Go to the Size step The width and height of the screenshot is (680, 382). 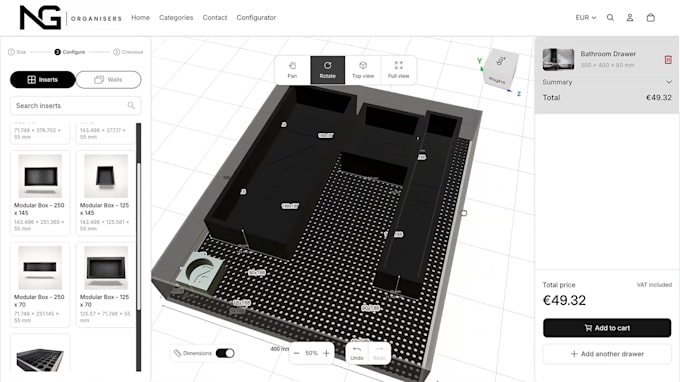click(17, 52)
